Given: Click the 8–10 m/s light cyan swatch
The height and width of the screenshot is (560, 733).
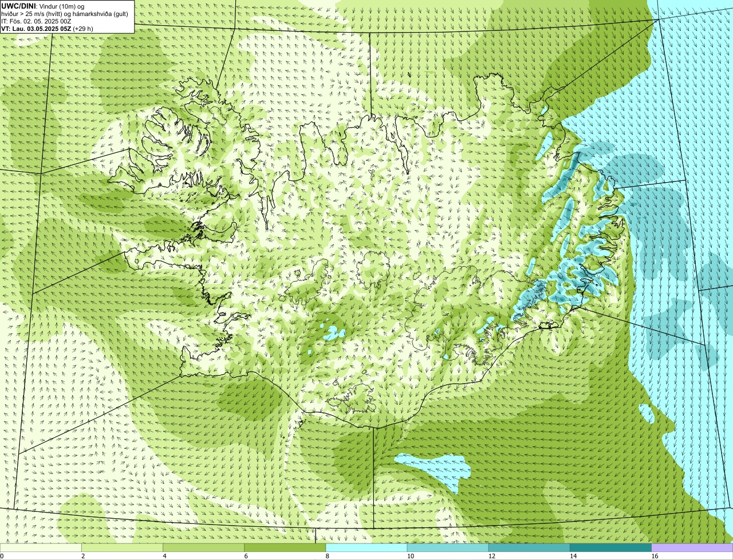Looking at the screenshot, I should 366,548.
